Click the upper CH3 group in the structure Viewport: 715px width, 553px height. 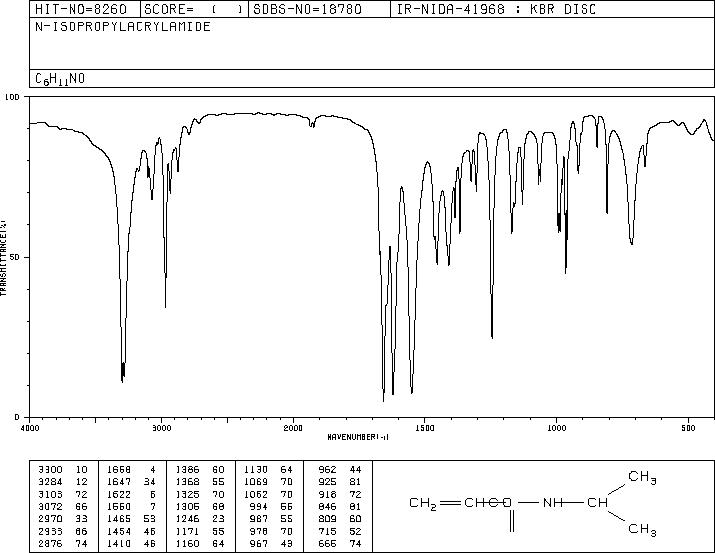(x=642, y=477)
